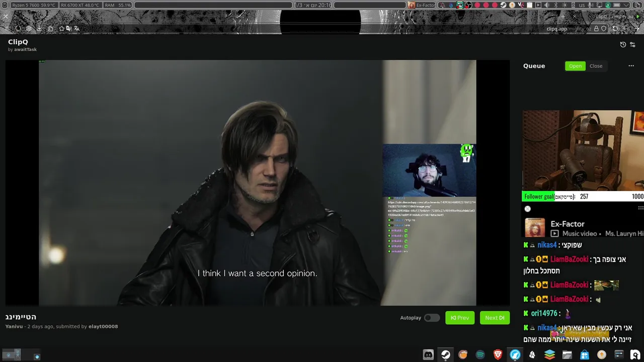
Task: Open the software store bag icon in taskbar
Action: click(x=584, y=354)
